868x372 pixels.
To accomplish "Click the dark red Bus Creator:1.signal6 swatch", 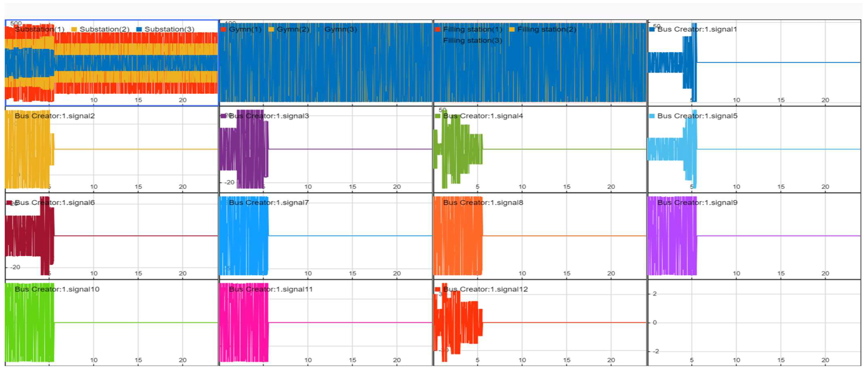I will coord(9,203).
